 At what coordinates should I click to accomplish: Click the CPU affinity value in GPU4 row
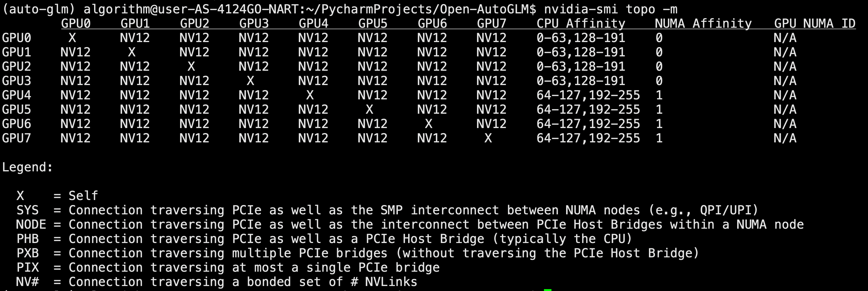(x=588, y=95)
